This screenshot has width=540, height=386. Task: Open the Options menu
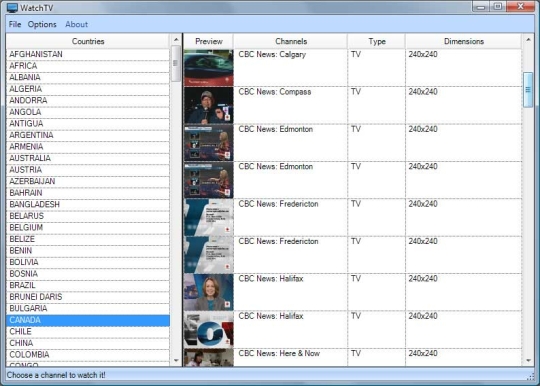42,24
